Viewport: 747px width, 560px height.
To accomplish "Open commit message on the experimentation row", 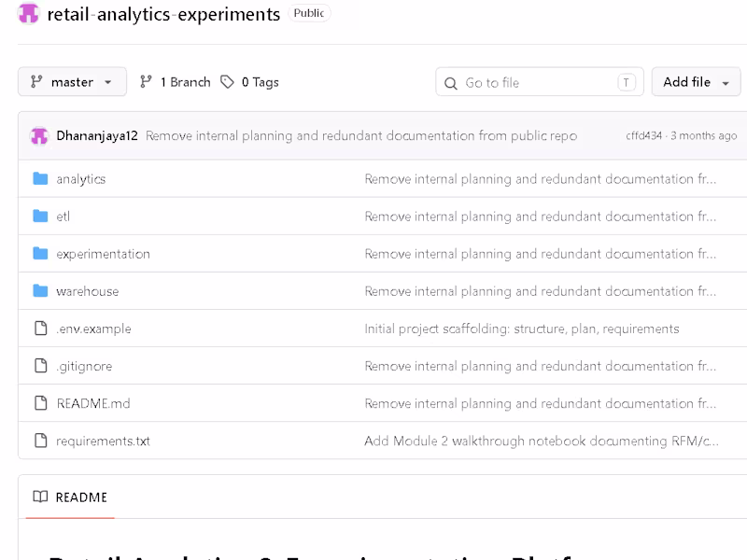I will click(541, 254).
